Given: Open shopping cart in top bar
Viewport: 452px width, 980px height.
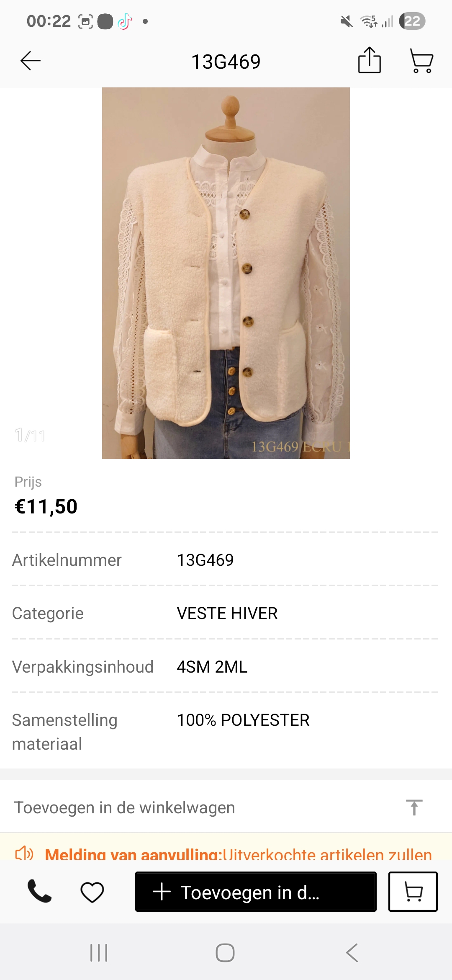Looking at the screenshot, I should click(x=421, y=61).
